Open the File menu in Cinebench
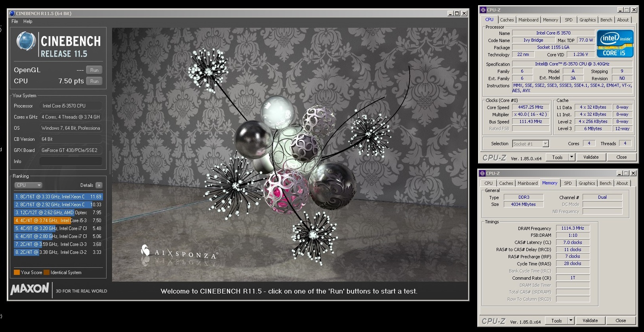The height and width of the screenshot is (332, 644). 15,21
